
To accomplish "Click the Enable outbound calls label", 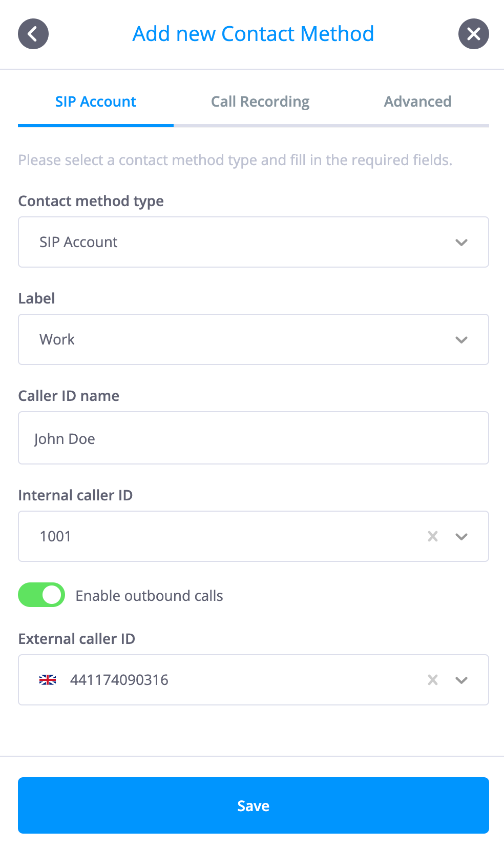I will [x=149, y=596].
